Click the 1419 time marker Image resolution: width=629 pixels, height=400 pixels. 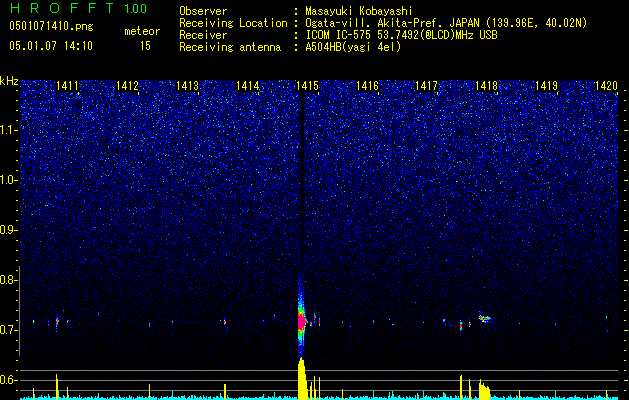tap(546, 86)
